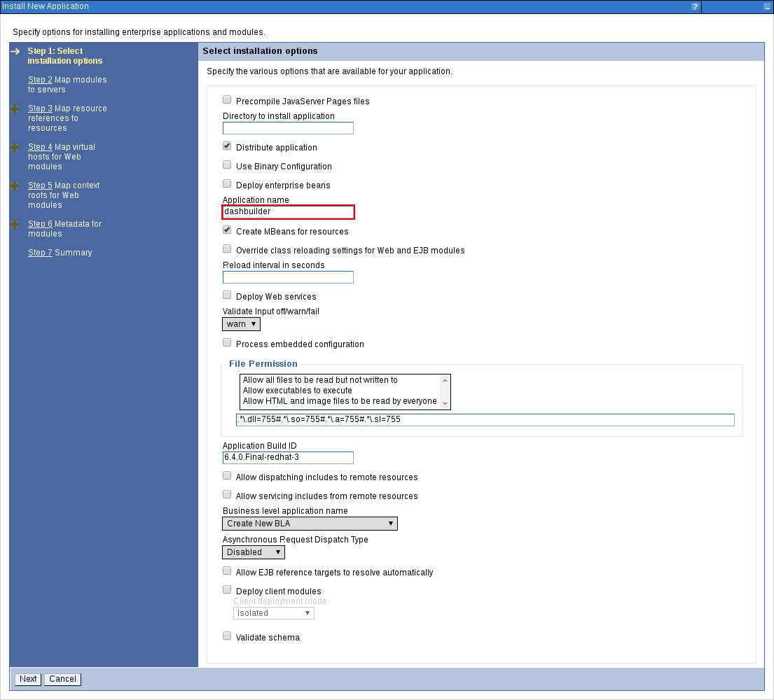Go to Step 2 Map modules link
The image size is (774, 700).
(x=40, y=80)
